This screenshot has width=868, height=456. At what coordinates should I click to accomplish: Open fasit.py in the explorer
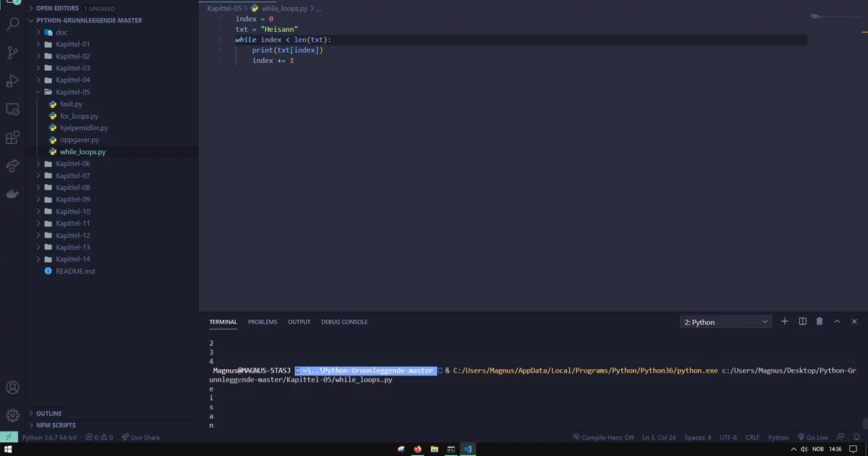[x=71, y=104]
